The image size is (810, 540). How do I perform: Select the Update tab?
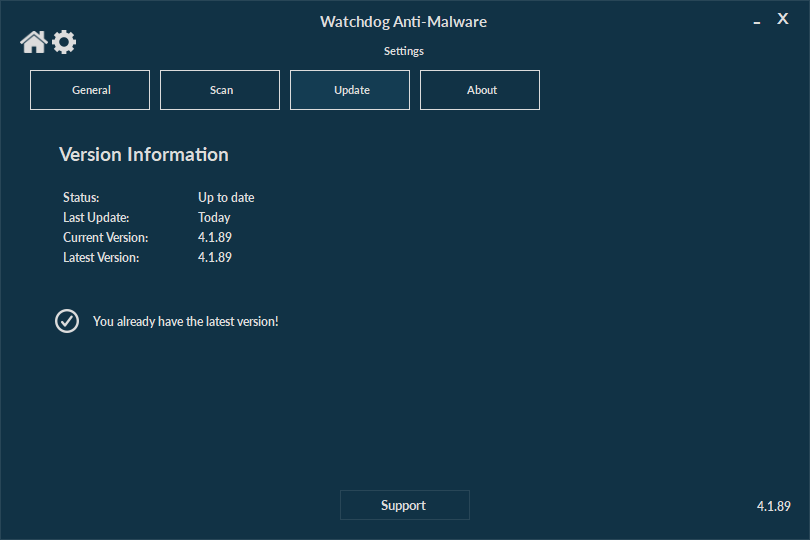coord(350,90)
